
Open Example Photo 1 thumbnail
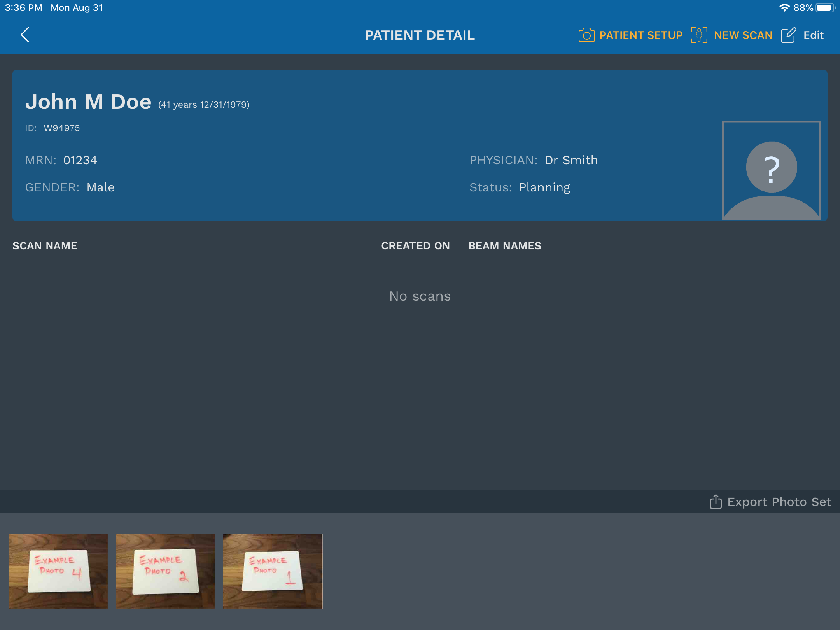273,571
